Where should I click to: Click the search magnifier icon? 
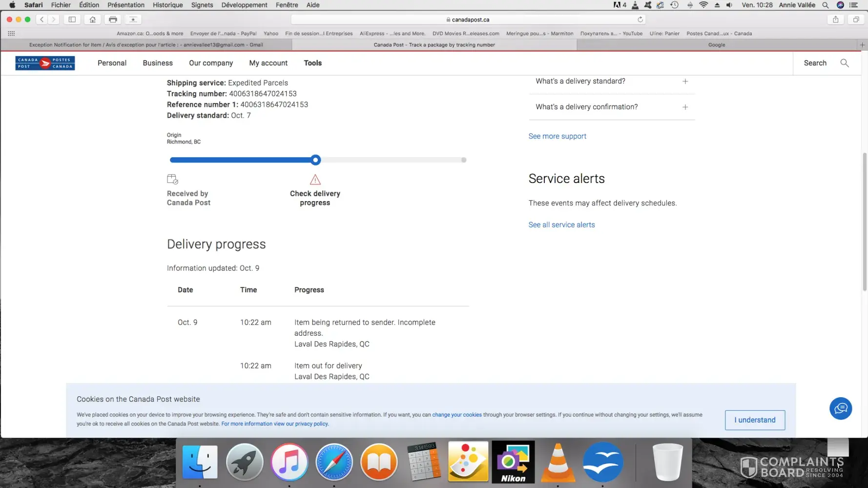(x=844, y=63)
